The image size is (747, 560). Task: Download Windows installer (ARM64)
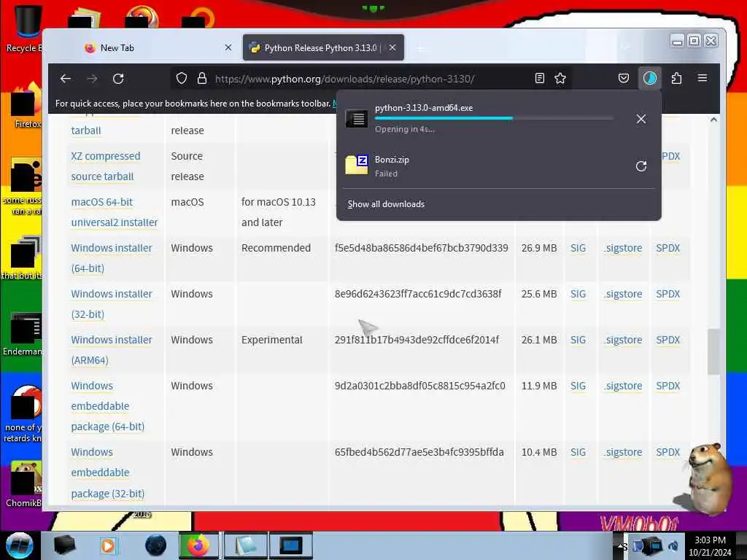coord(112,349)
